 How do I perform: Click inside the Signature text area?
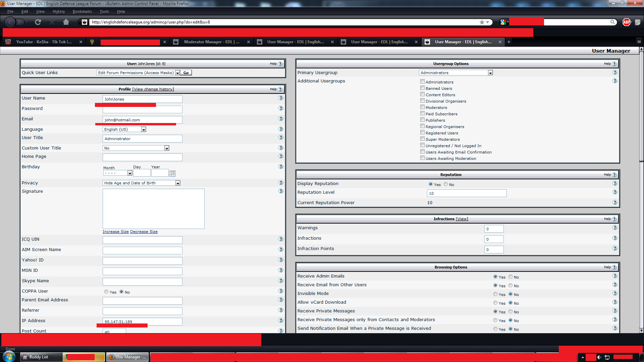(153, 208)
